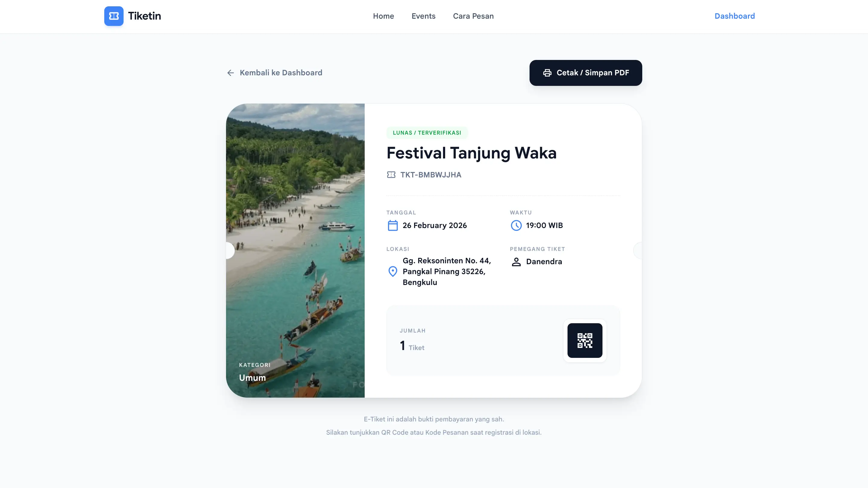Open the QR code icon
This screenshot has width=868, height=488.
585,340
